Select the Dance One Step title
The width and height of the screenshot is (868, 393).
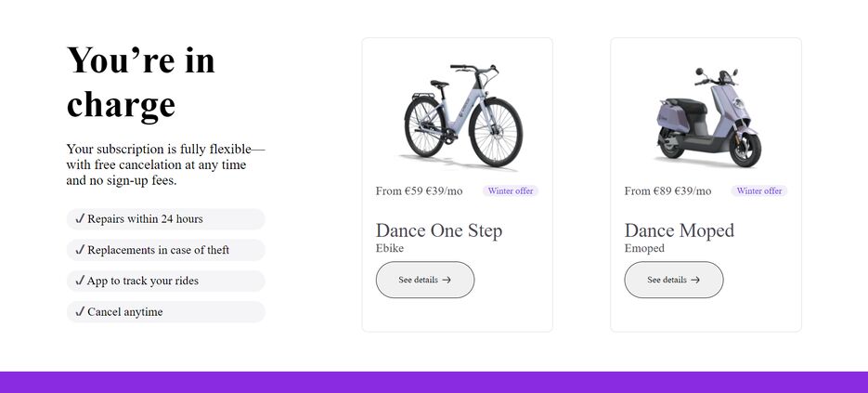click(x=439, y=230)
